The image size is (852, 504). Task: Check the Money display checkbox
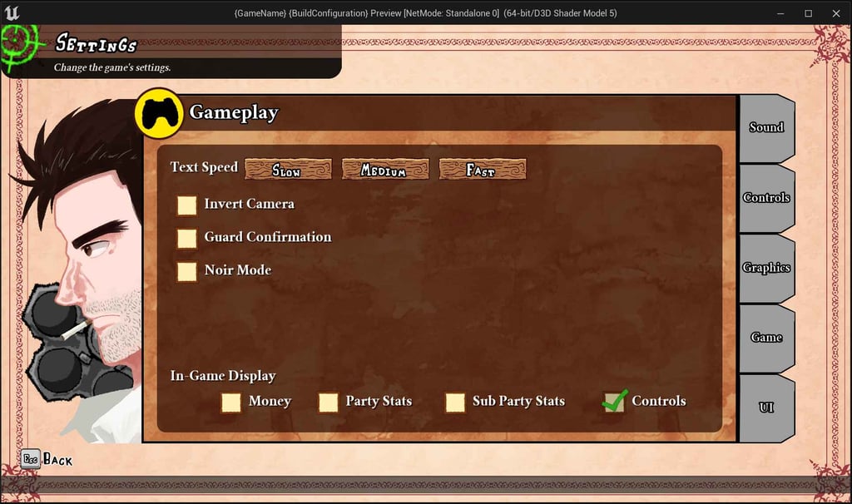coord(231,403)
